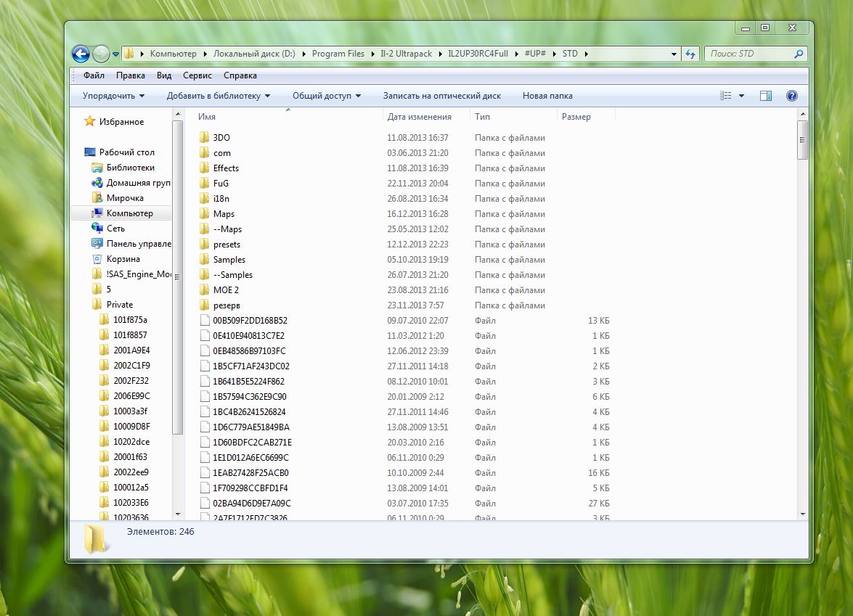Viewport: 853px width, 616px height.
Task: Open Панель управления in navigation pane
Action: coord(138,244)
